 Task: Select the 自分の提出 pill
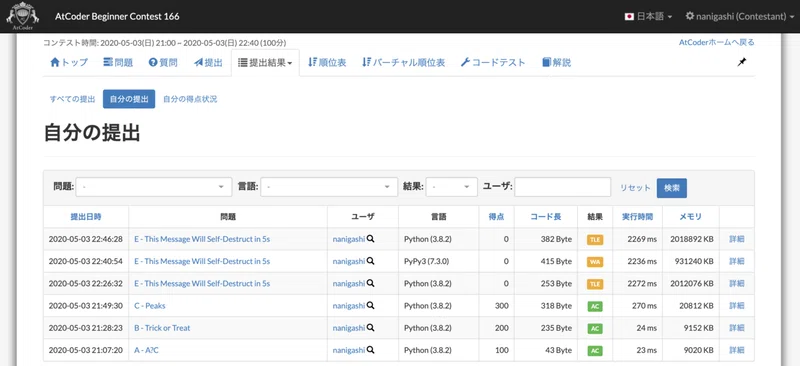pos(129,99)
